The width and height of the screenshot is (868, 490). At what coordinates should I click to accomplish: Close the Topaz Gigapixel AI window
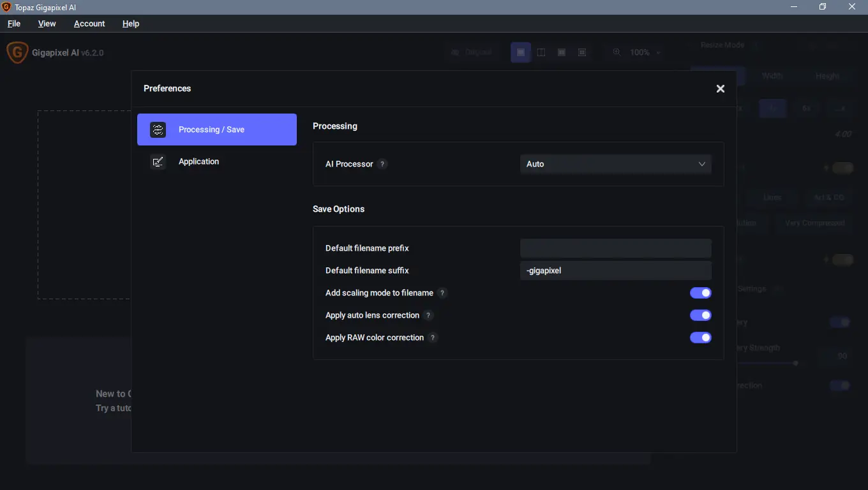pyautogui.click(x=852, y=7)
